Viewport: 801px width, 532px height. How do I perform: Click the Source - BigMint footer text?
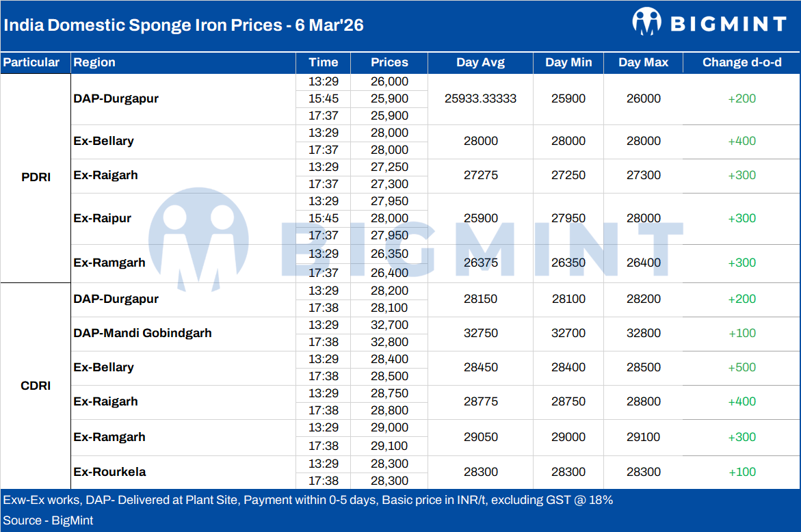pos(49,520)
